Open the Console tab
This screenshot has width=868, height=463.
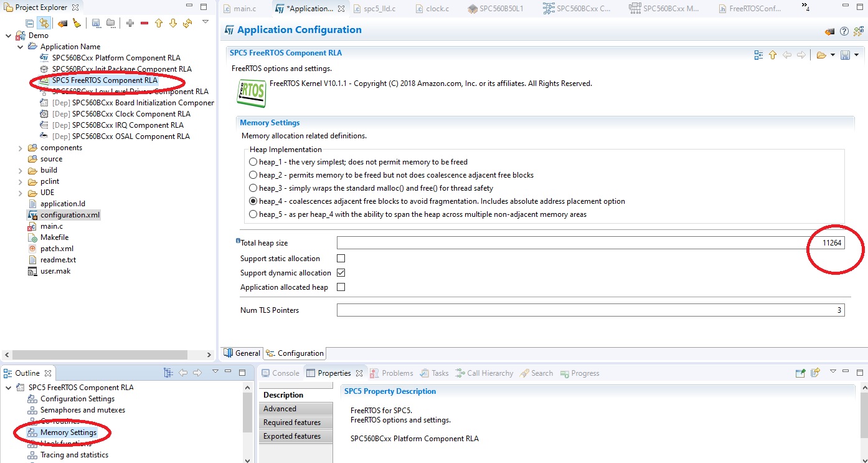click(280, 373)
